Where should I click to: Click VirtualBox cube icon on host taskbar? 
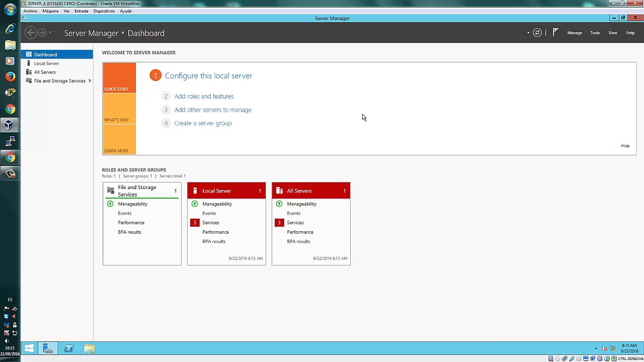[10, 125]
